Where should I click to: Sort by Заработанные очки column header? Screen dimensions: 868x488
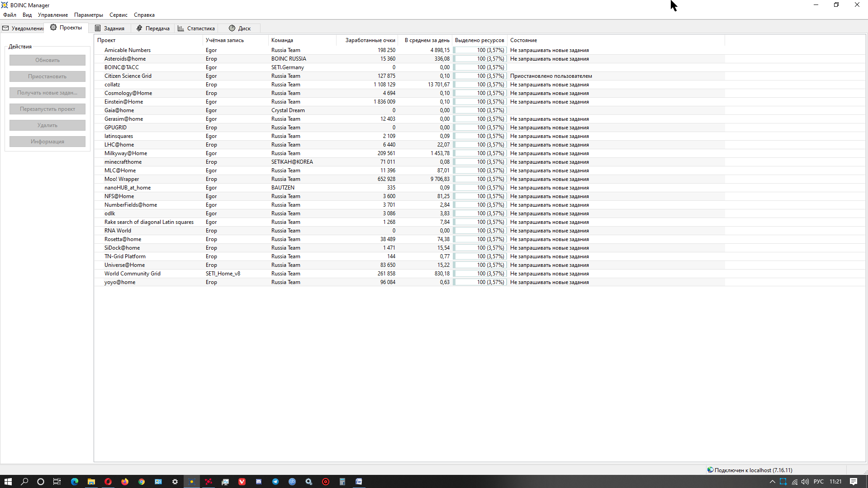click(367, 40)
